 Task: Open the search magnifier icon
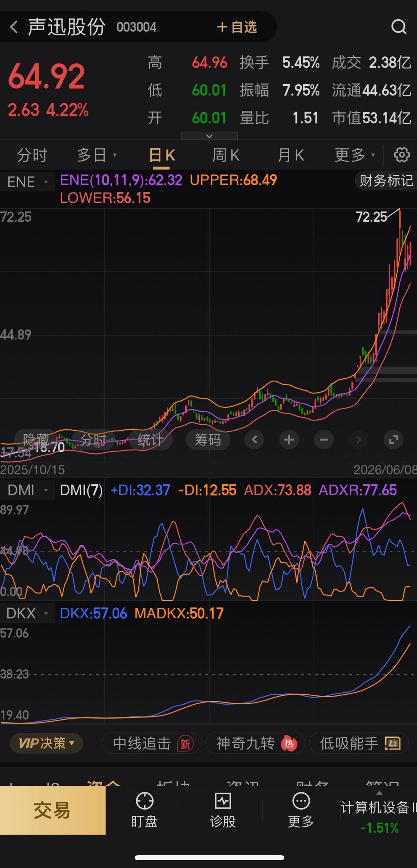[399, 27]
